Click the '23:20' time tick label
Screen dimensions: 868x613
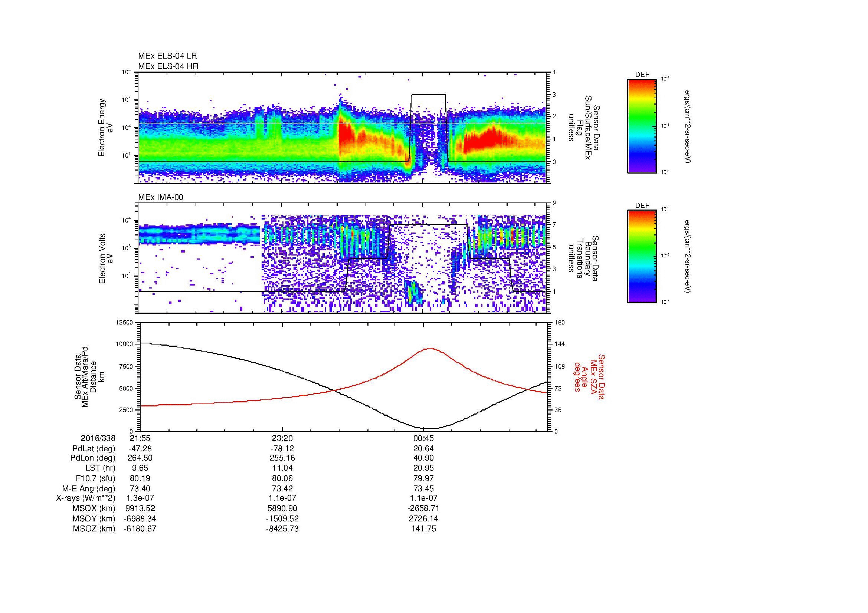click(x=282, y=438)
